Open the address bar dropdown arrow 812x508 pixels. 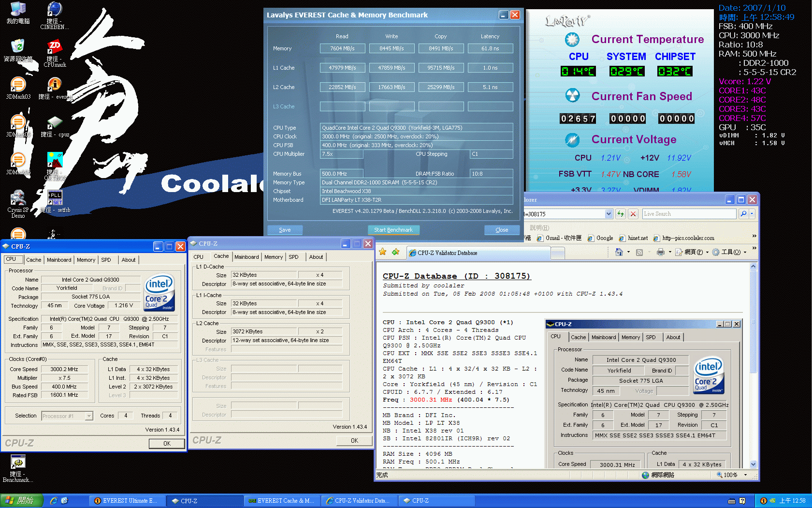pos(609,214)
